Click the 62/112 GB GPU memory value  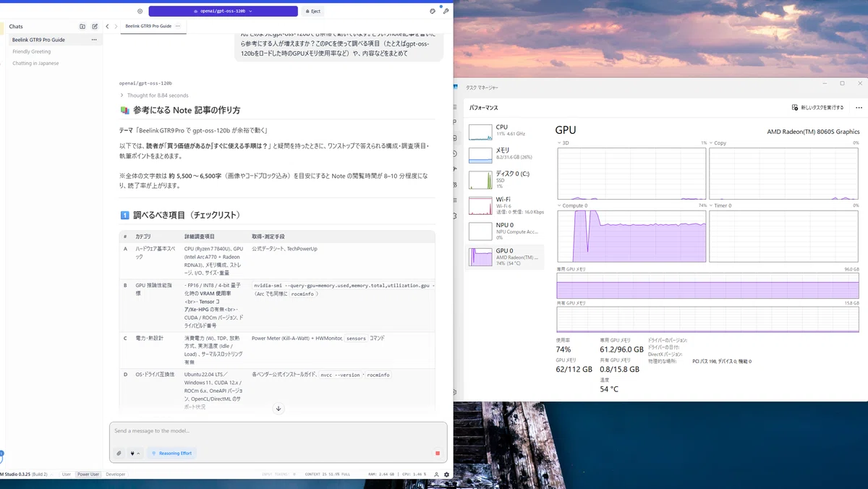pos(574,369)
